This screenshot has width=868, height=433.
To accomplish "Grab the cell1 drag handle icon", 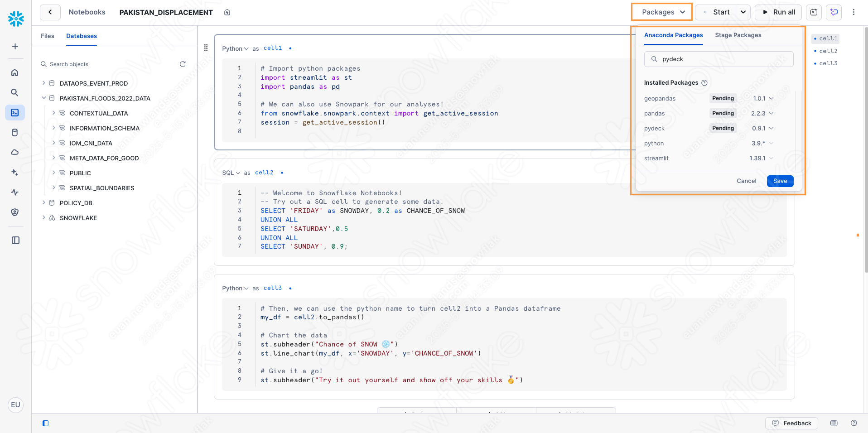I will point(206,48).
